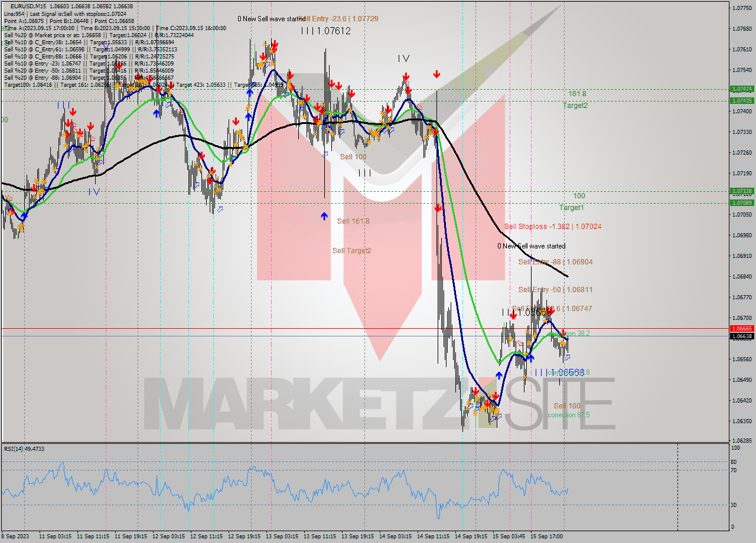Screen dimensions: 756x543
Task: Click the 'I I I 1.07612' wave label
Action: 325,31
